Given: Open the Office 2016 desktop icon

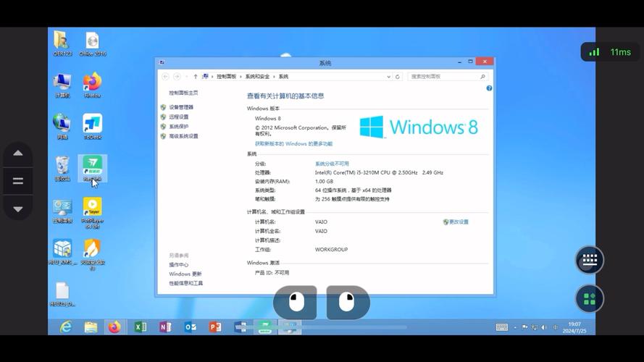Looking at the screenshot, I should 92,41.
